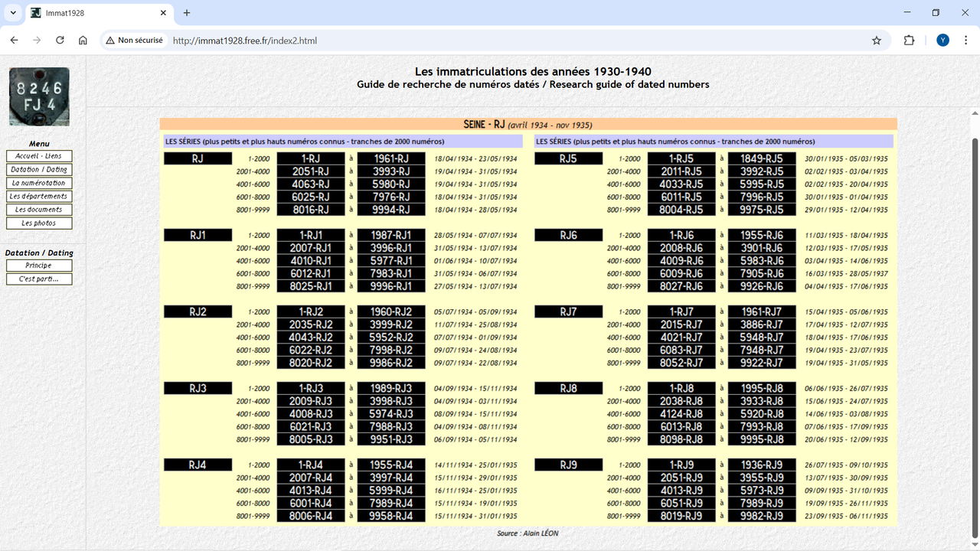Click plate number 5999-RJ4
Screen dimensions: 980x551
pyautogui.click(x=391, y=491)
